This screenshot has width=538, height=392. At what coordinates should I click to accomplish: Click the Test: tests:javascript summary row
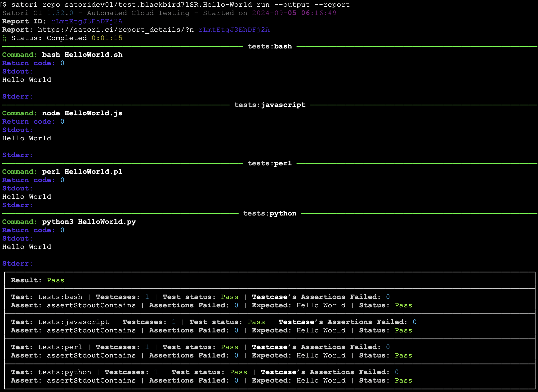pos(214,322)
